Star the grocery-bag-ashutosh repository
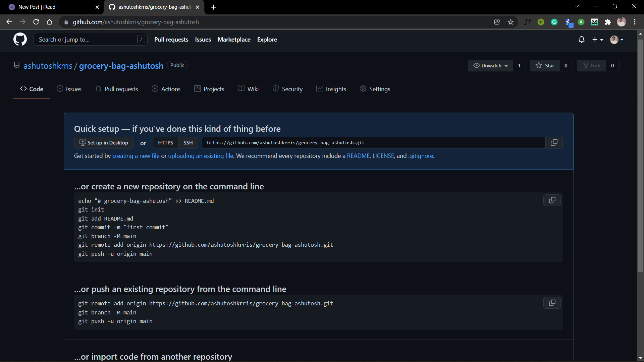The height and width of the screenshot is (362, 644). [x=545, y=66]
